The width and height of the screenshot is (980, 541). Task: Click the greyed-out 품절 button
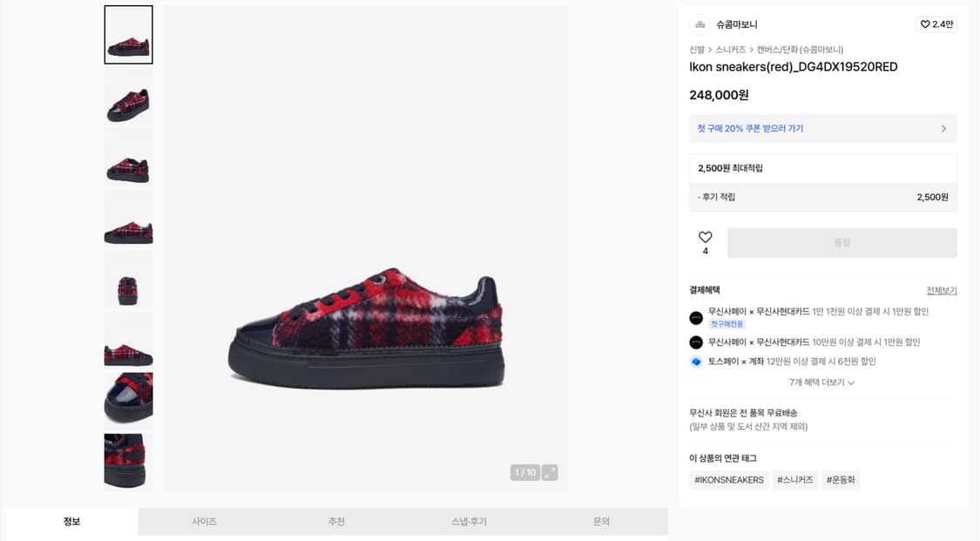click(x=841, y=242)
